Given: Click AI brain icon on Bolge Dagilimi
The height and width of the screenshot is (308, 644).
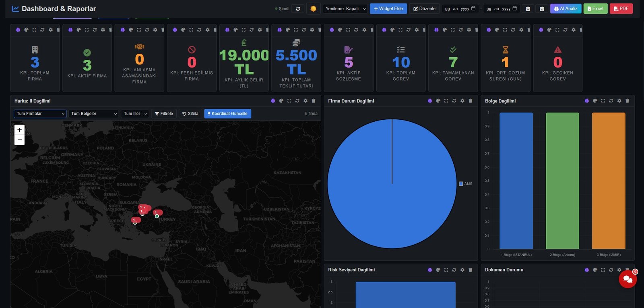Looking at the screenshot, I should tap(586, 101).
